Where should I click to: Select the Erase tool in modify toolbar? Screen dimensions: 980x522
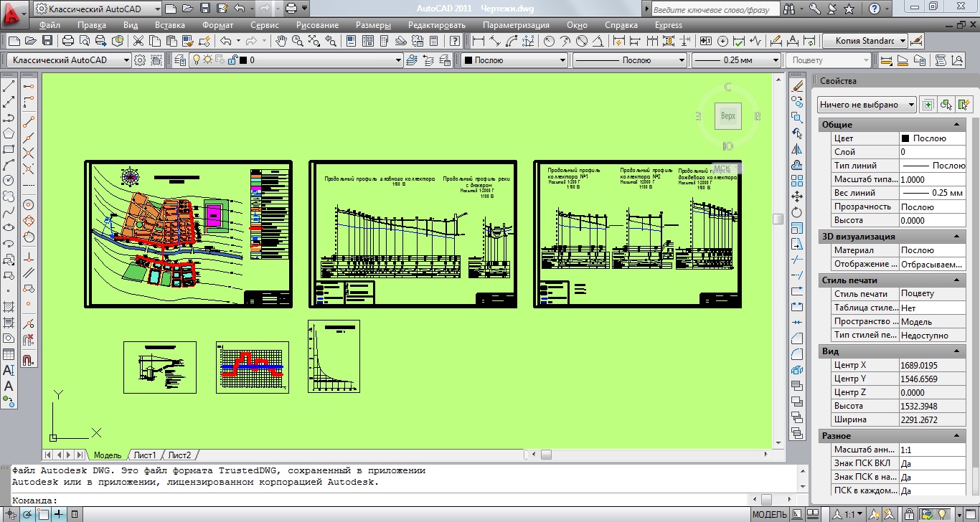(x=797, y=86)
